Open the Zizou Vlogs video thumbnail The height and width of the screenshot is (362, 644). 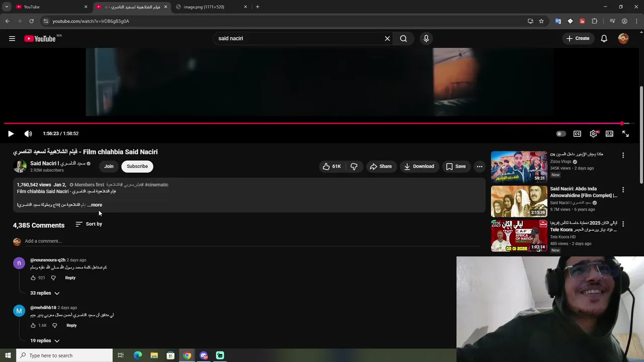[519, 166]
